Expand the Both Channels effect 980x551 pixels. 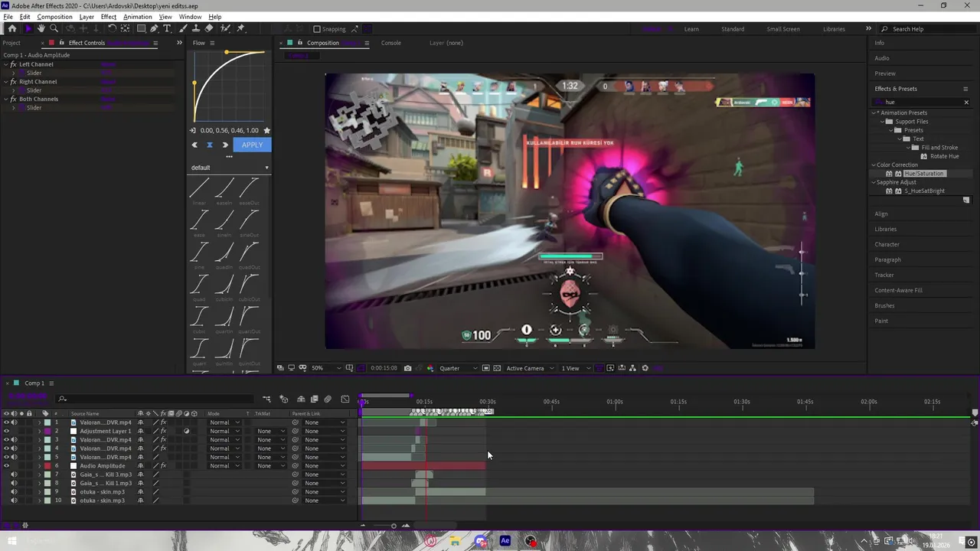coord(5,99)
